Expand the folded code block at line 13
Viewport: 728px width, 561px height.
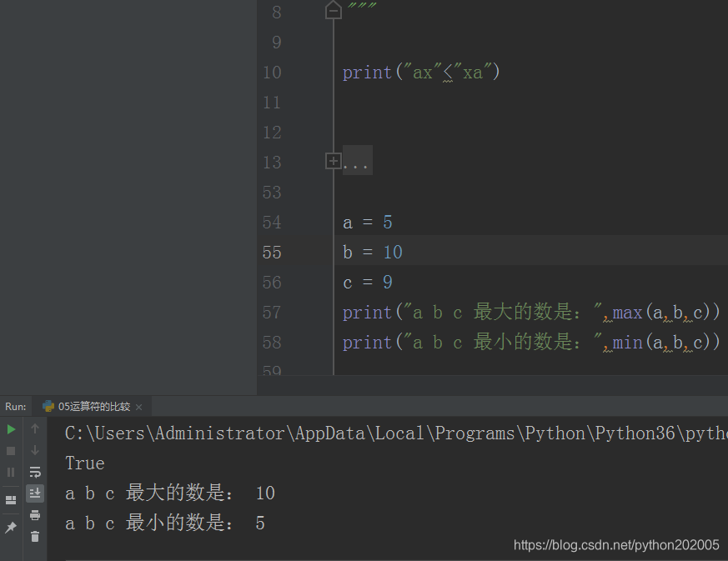coord(333,161)
